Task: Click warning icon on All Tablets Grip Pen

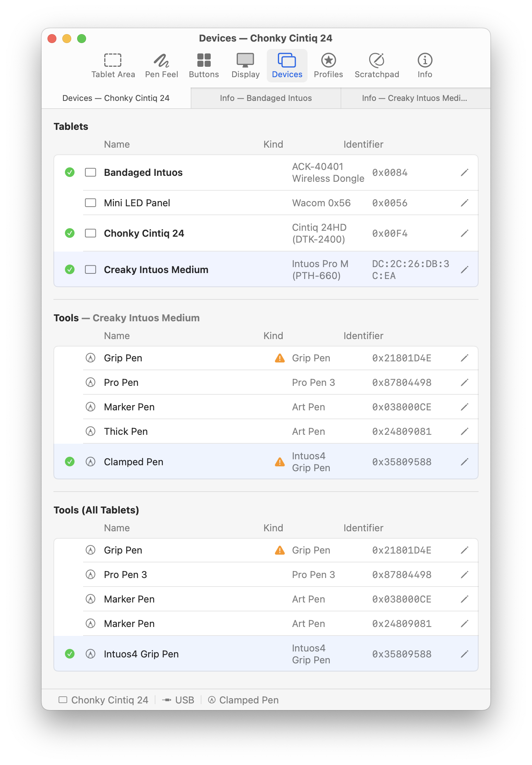Action: click(x=280, y=550)
